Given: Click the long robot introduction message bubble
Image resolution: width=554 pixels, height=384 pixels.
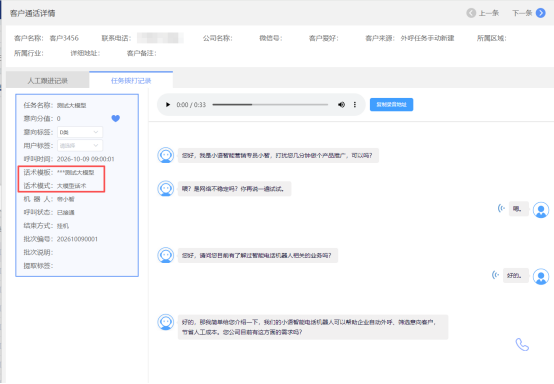Looking at the screenshot, I should [x=313, y=327].
